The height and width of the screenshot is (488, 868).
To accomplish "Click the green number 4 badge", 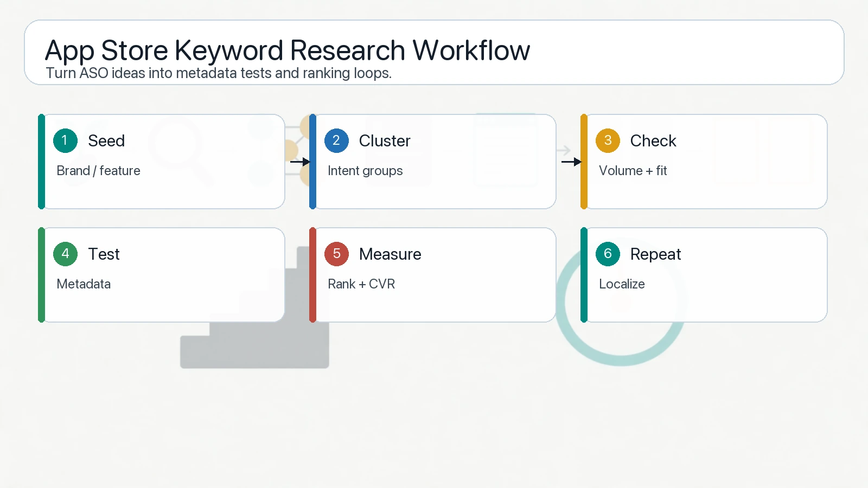I will 65,254.
